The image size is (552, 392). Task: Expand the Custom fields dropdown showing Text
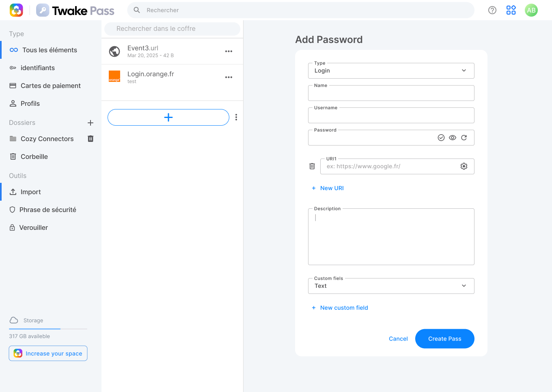click(x=391, y=286)
